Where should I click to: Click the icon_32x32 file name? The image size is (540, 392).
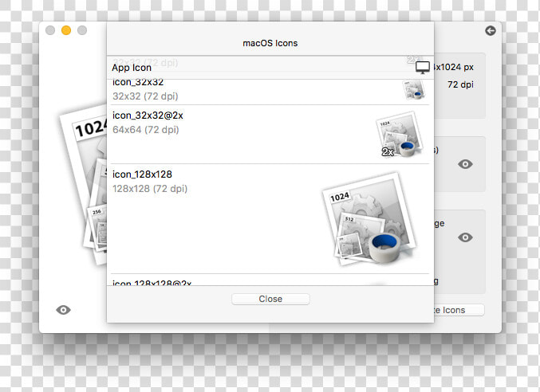(x=138, y=83)
